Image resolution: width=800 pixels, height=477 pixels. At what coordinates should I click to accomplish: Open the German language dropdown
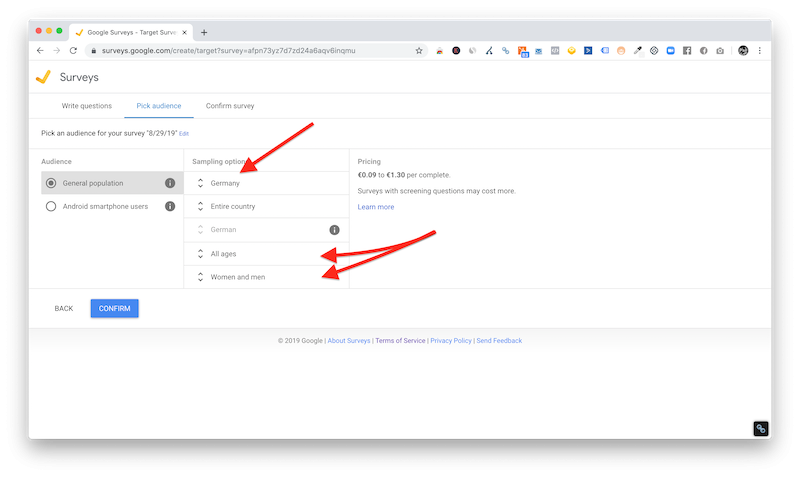[x=266, y=230]
